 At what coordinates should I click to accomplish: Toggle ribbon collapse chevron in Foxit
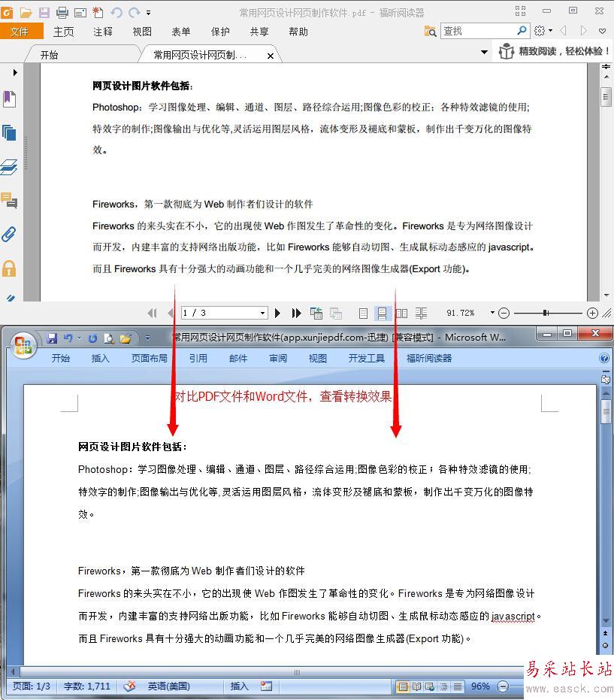pyautogui.click(x=603, y=31)
